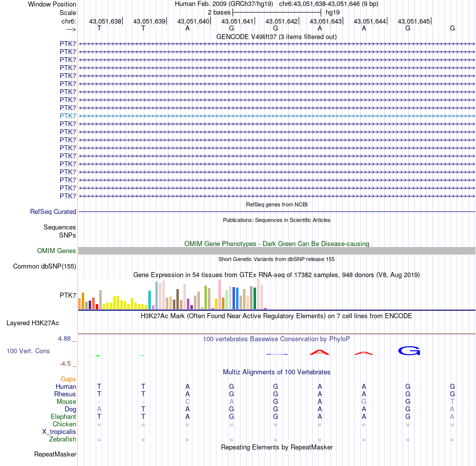Screen dimensions: 476x466
Task: Click the position label 43,051,643
Action: [x=325, y=21]
